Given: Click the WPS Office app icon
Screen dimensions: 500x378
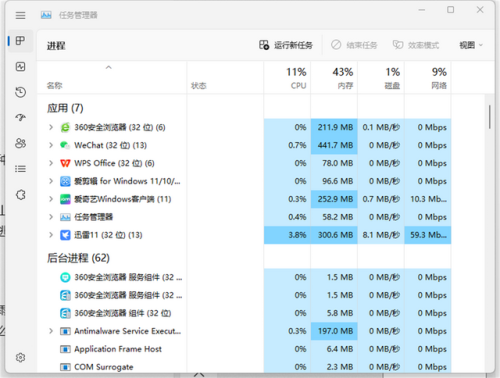Looking at the screenshot, I should coord(65,163).
